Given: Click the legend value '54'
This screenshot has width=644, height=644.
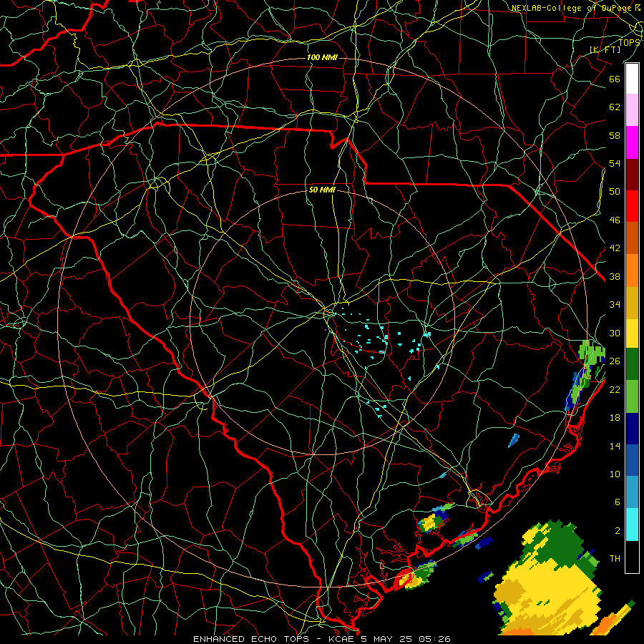Looking at the screenshot, I should point(615,163).
